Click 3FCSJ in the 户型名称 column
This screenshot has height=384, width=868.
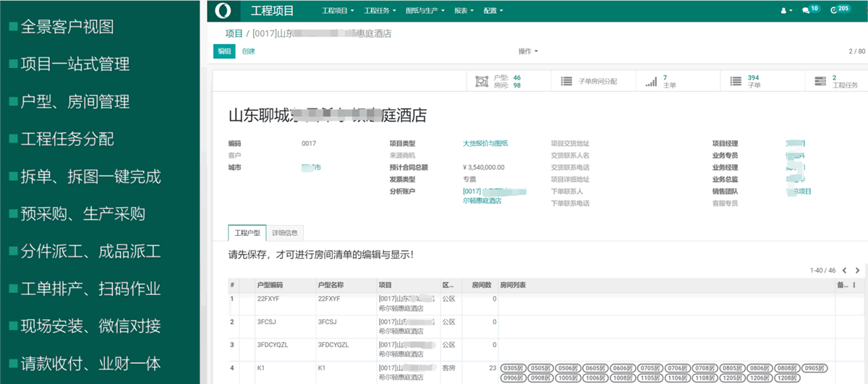point(328,321)
